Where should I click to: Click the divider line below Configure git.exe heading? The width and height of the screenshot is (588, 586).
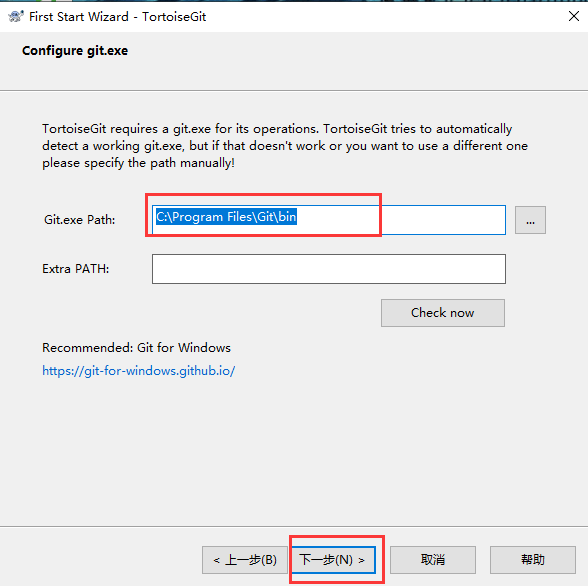point(294,90)
